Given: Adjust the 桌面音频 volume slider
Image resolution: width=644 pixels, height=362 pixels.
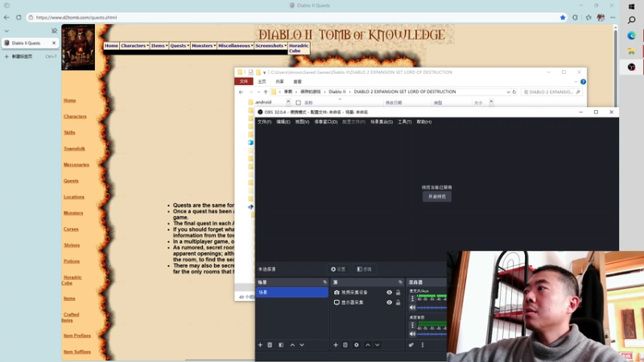Looking at the screenshot, I should click(x=431, y=334).
